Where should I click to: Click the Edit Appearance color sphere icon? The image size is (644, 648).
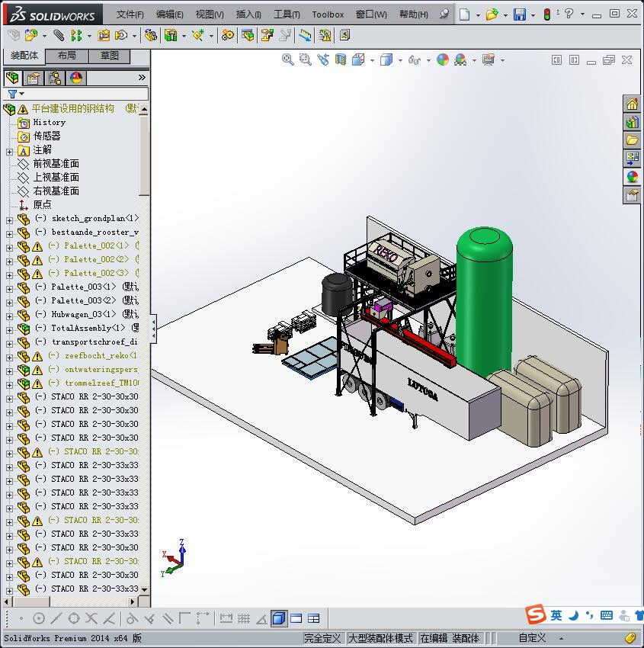tap(442, 60)
